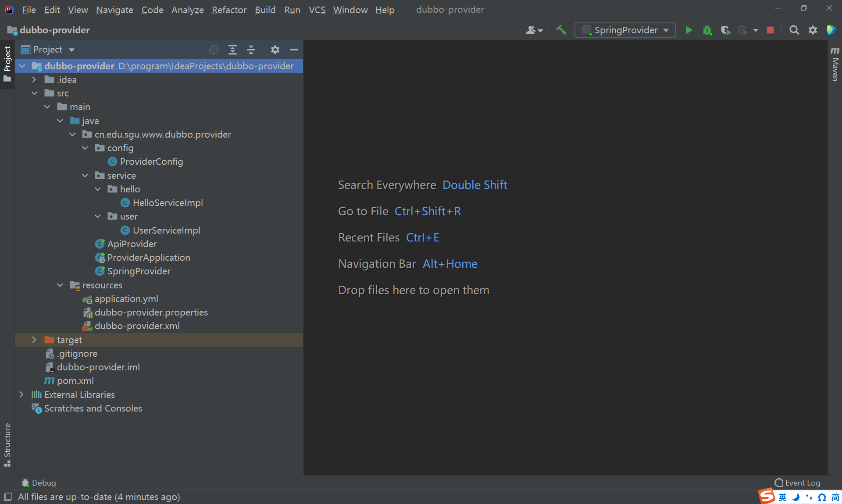
Task: Click the locate/select opened file target icon
Action: tap(214, 50)
